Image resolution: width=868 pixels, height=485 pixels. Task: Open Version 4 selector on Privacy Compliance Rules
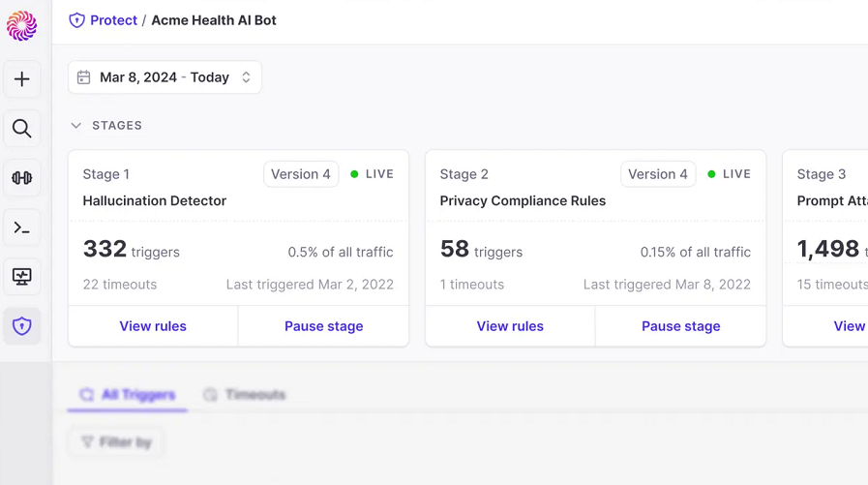pos(658,174)
